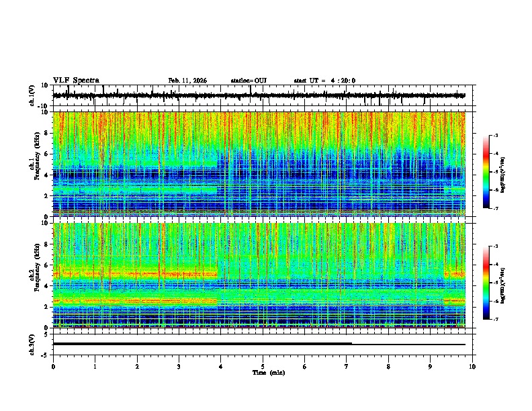Select the "start UT = 4:20:0" text

click(324, 81)
